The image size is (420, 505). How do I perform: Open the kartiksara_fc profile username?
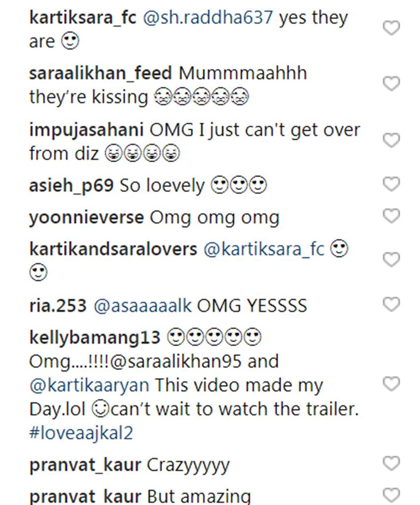point(82,18)
